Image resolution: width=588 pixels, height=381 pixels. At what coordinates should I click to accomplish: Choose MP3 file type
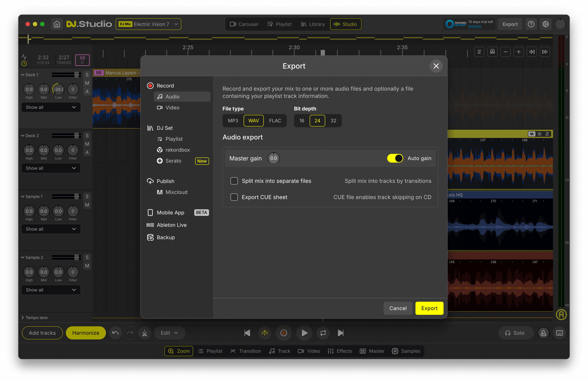click(233, 120)
